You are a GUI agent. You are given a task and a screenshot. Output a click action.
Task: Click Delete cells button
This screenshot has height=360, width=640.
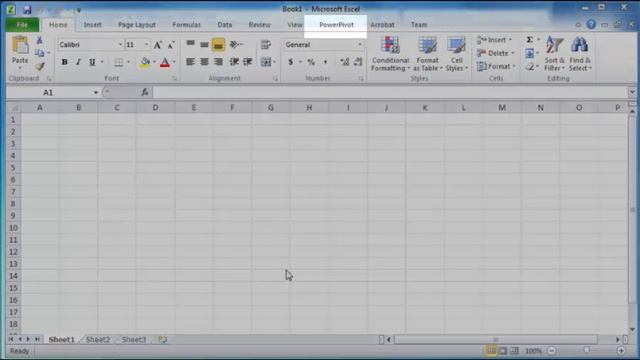click(495, 53)
